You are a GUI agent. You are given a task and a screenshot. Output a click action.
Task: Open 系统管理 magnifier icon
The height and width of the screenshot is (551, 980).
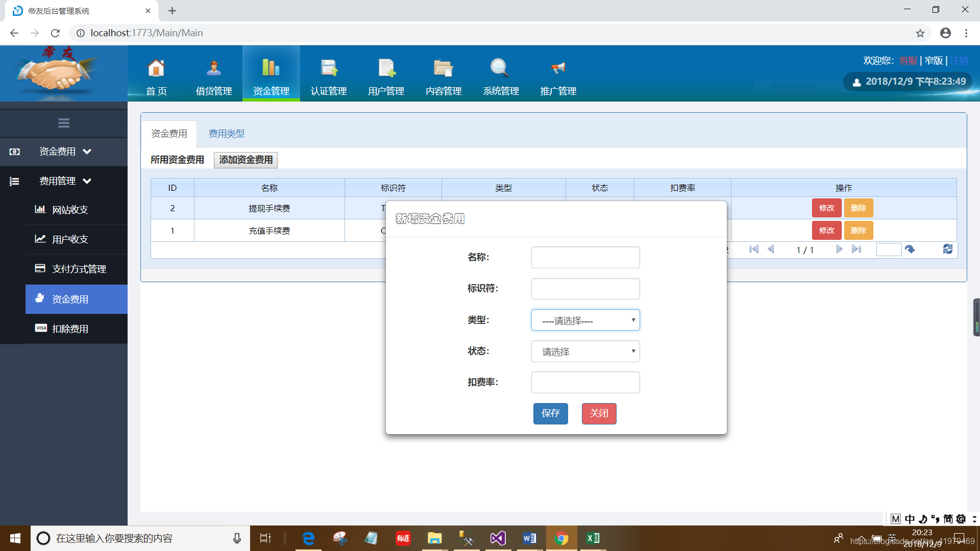(x=499, y=68)
